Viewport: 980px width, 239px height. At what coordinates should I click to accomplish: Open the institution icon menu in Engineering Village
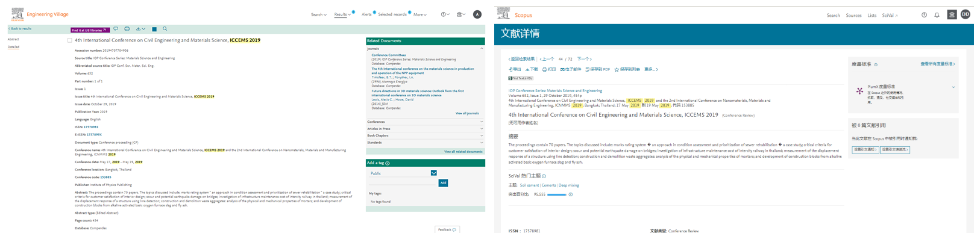[461, 14]
